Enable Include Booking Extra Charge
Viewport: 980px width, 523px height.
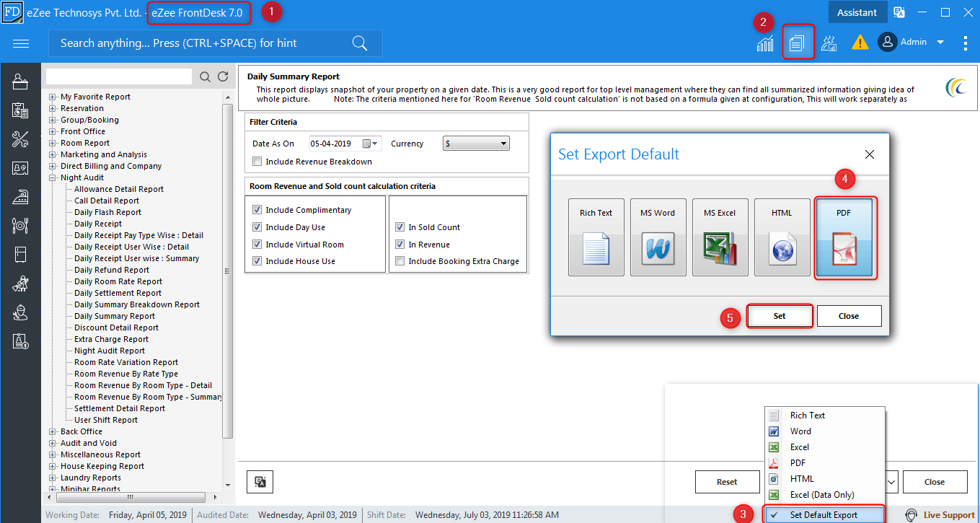click(399, 261)
